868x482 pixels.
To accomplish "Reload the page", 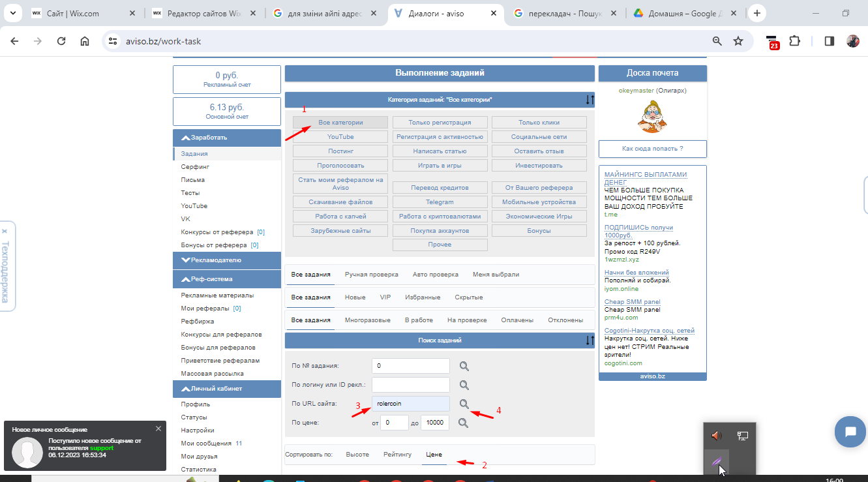I will click(61, 41).
